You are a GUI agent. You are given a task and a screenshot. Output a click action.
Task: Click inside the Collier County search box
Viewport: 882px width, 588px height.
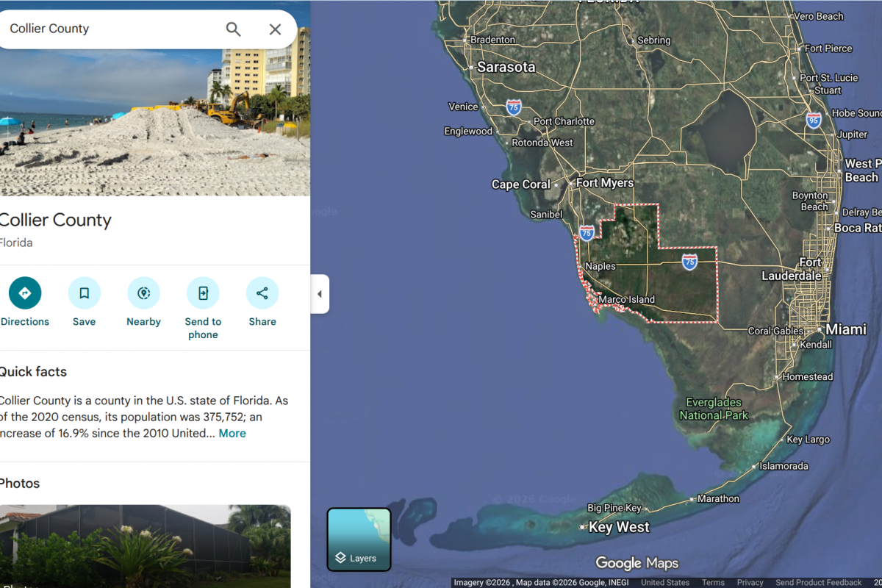click(x=110, y=29)
